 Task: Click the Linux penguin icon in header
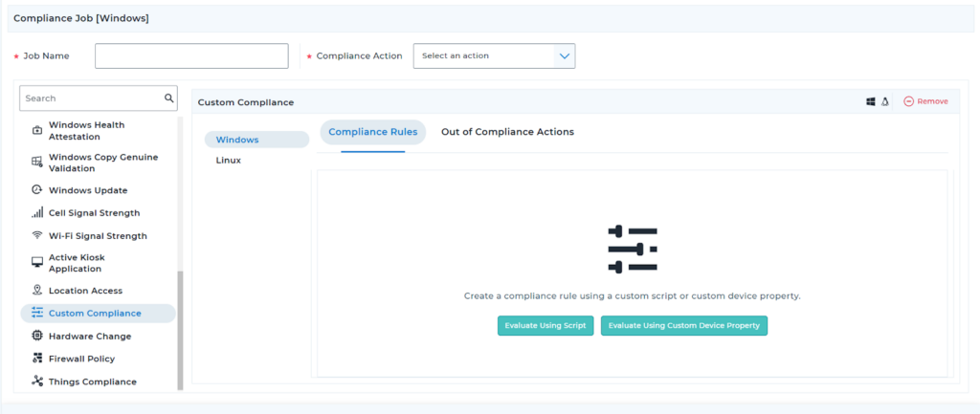(x=885, y=101)
